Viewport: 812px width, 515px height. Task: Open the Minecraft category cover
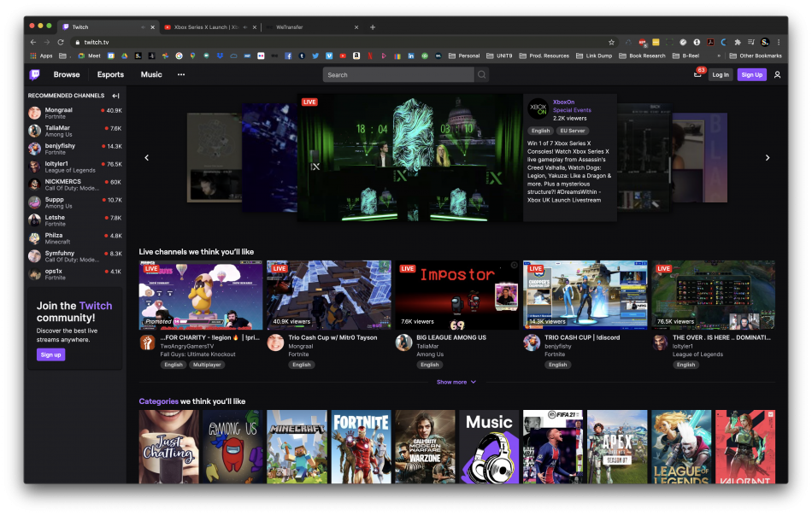tap(297, 447)
